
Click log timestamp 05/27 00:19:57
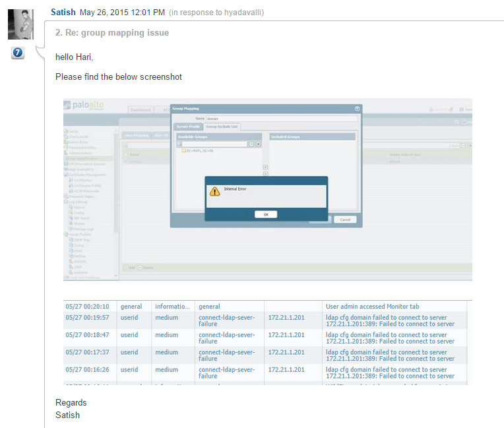click(x=88, y=317)
